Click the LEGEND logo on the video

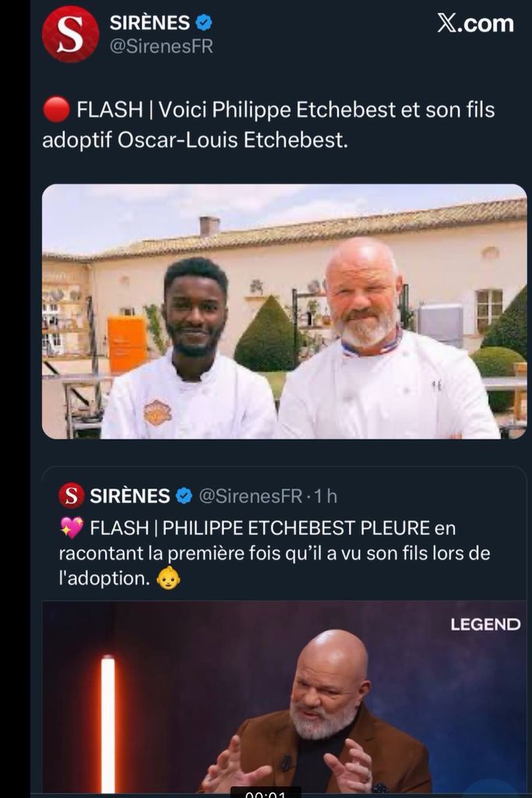coord(485,624)
